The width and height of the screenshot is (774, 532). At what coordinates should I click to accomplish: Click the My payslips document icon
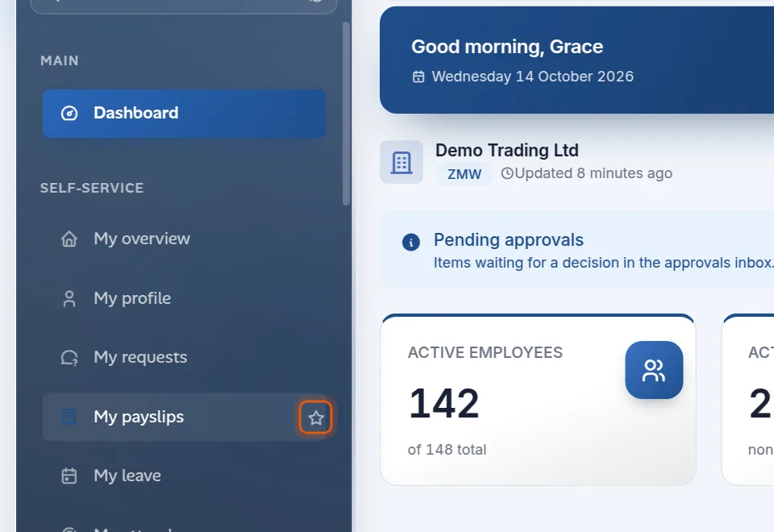tap(69, 417)
